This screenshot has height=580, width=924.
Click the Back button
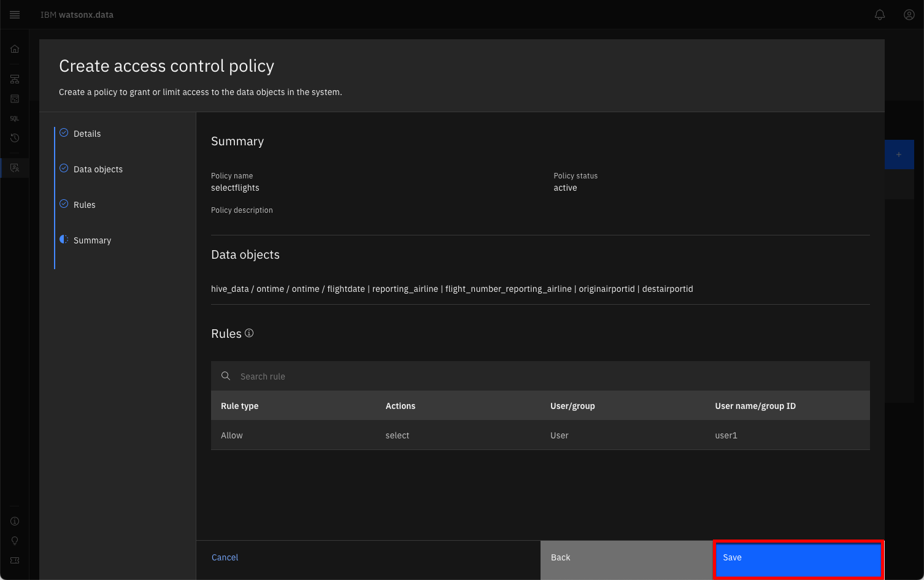click(626, 560)
